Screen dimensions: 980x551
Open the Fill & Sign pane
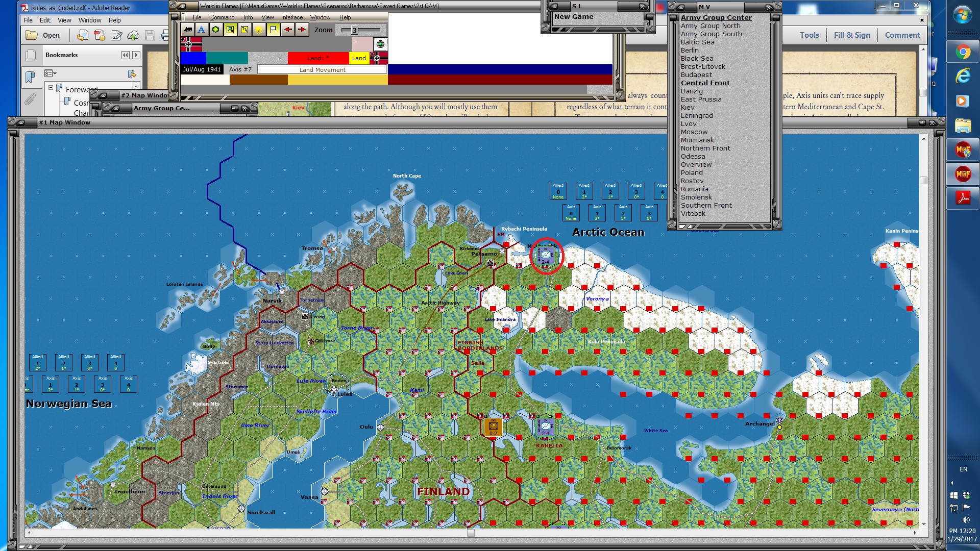[852, 35]
